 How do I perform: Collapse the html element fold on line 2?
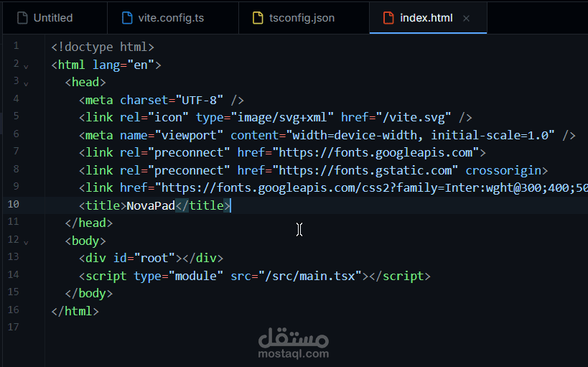(26, 67)
